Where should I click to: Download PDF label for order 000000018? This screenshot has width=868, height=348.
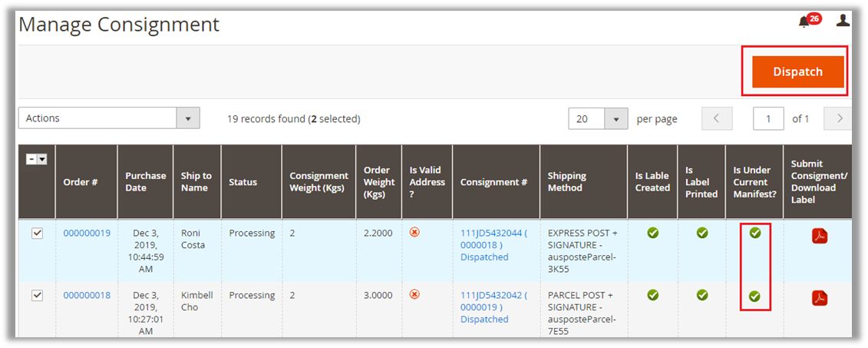[x=820, y=298]
